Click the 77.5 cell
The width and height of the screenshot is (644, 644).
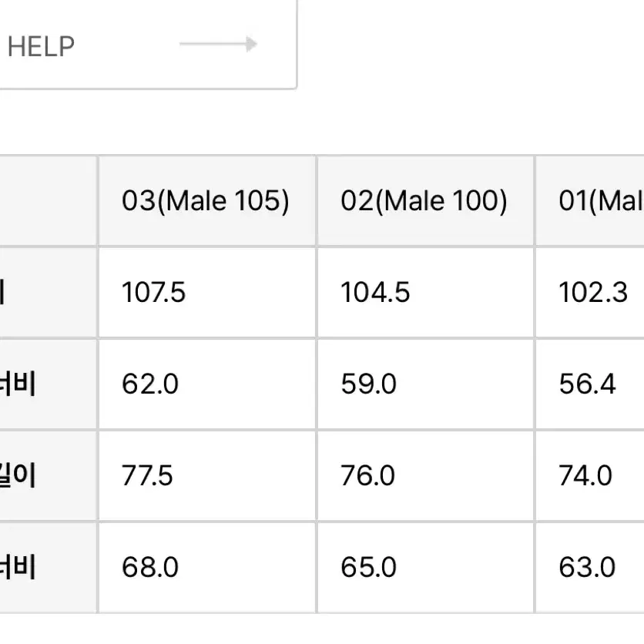[207, 476]
